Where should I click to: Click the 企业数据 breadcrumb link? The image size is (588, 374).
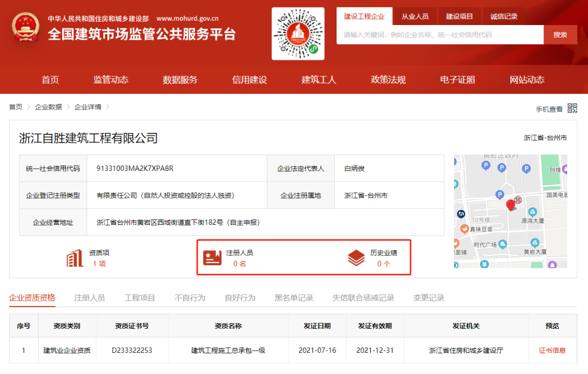coord(48,107)
